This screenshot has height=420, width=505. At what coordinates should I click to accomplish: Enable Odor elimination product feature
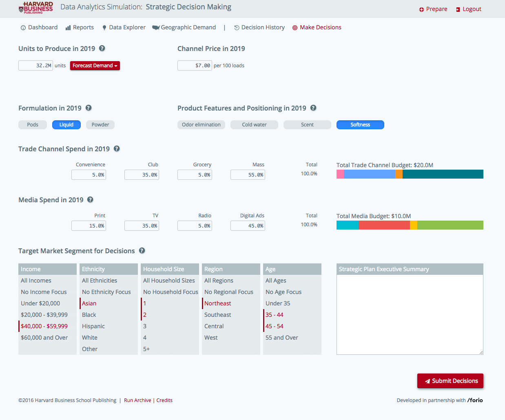[x=201, y=125]
